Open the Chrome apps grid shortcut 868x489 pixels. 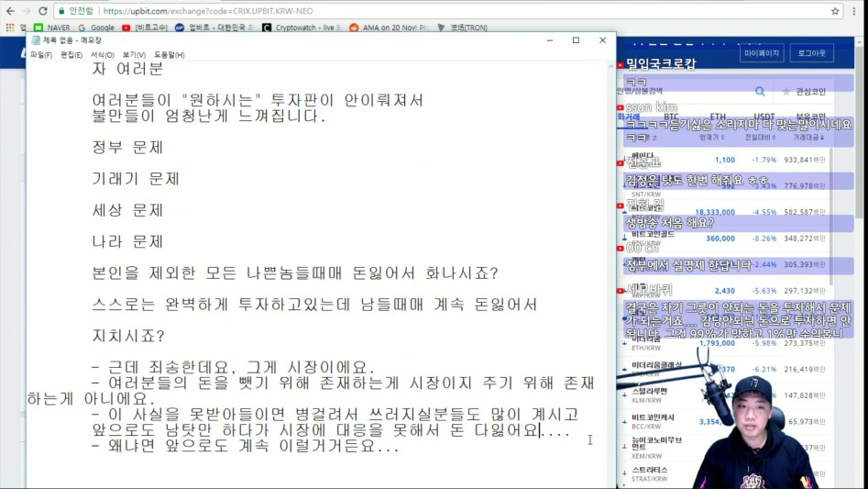pyautogui.click(x=10, y=28)
